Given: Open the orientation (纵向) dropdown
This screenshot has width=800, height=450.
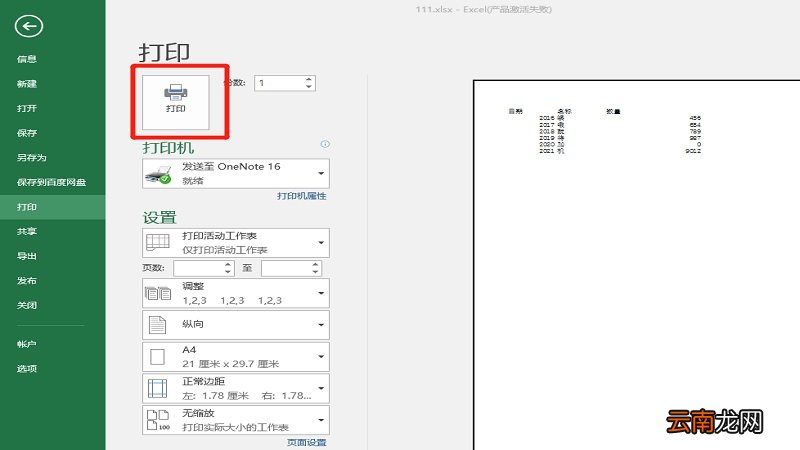Looking at the screenshot, I should click(236, 324).
